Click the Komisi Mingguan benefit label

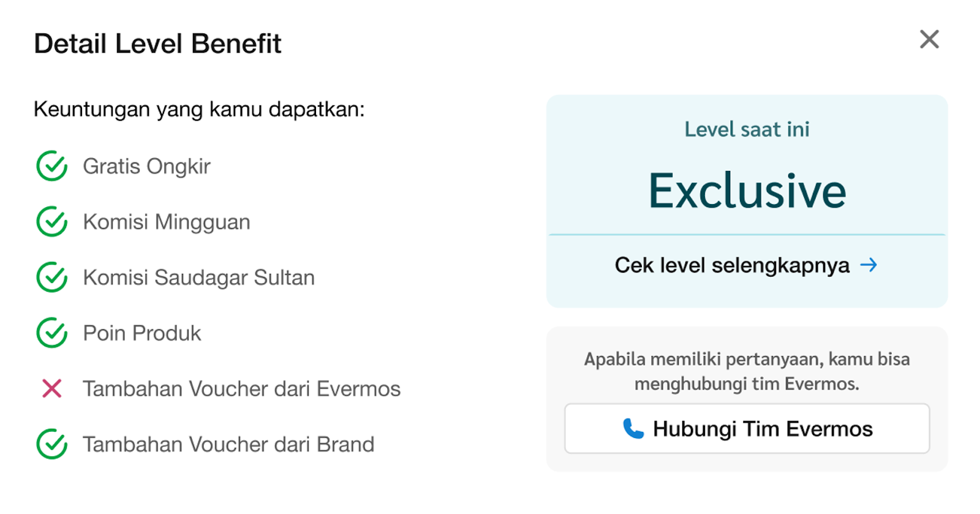click(167, 222)
